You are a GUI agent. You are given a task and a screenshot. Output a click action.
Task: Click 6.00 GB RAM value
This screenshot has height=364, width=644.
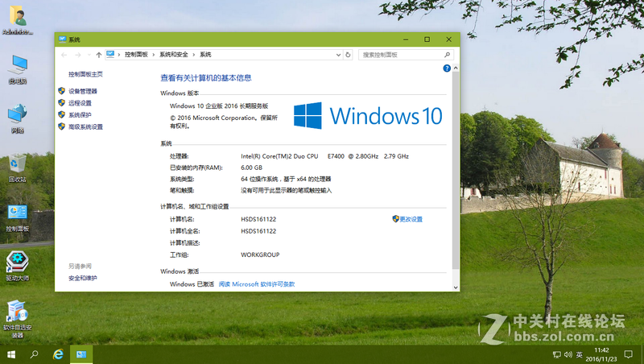(x=251, y=168)
